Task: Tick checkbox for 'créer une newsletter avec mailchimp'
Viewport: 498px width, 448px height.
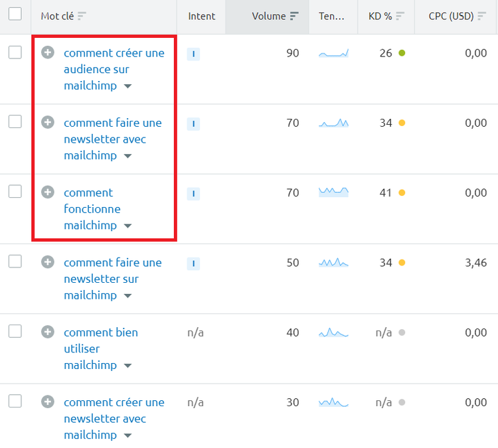Action: point(15,401)
